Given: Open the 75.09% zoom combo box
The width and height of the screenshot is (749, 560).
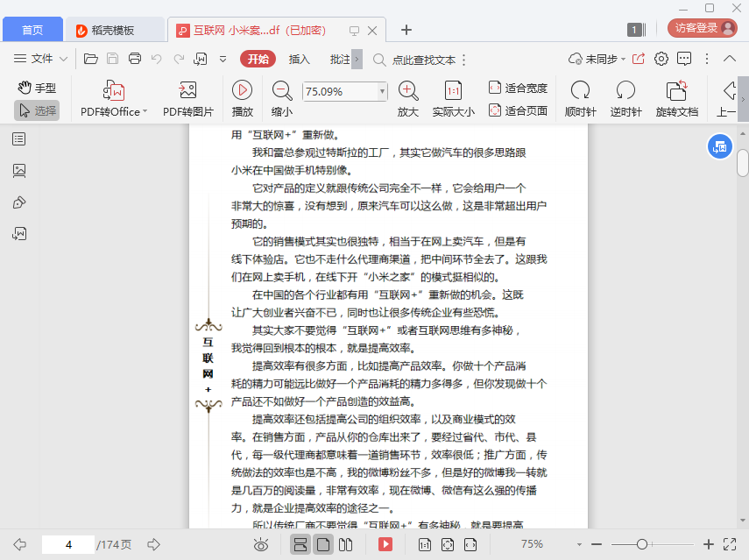Looking at the screenshot, I should coord(382,91).
